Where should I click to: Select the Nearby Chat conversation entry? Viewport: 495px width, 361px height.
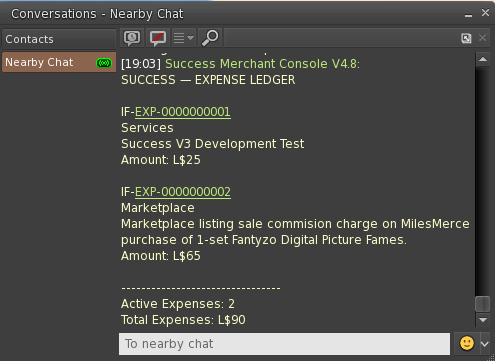(59, 62)
